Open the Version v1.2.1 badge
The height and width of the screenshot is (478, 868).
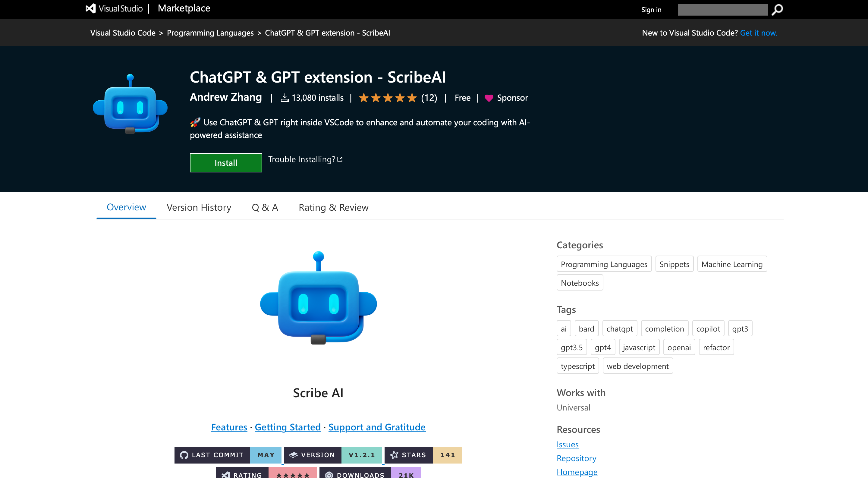[333, 455]
